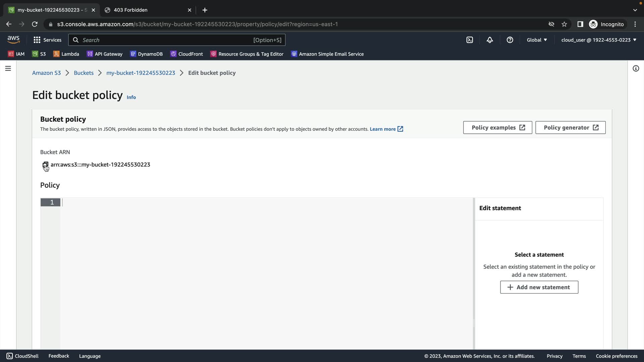
Task: Open Policy generator button
Action: coord(570,127)
